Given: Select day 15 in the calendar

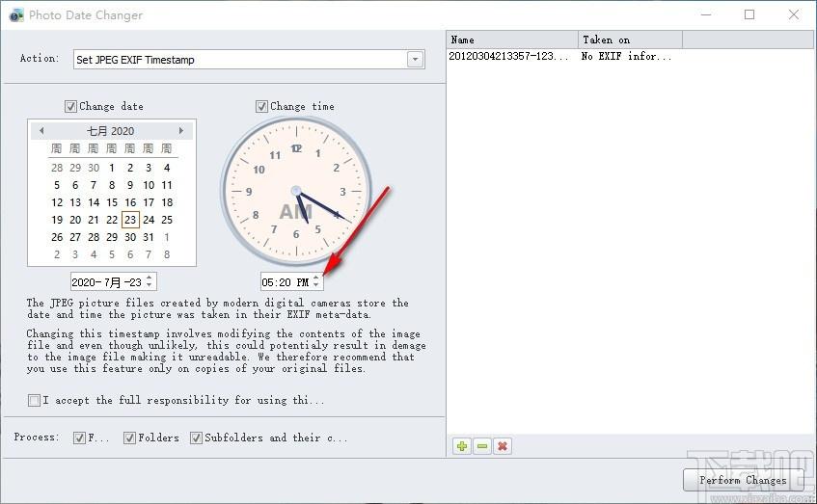Looking at the screenshot, I should point(112,202).
